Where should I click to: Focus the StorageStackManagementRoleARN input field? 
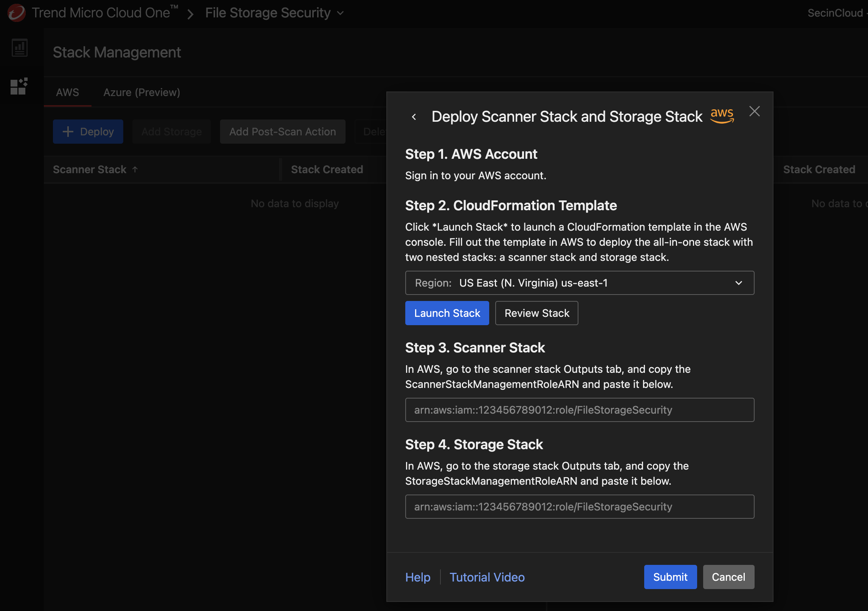(x=580, y=507)
